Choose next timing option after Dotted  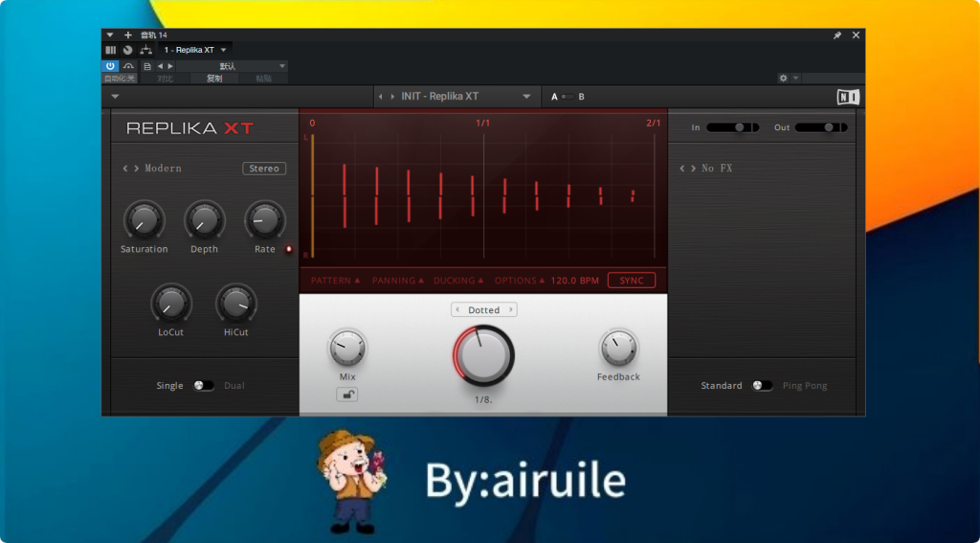[x=511, y=309]
